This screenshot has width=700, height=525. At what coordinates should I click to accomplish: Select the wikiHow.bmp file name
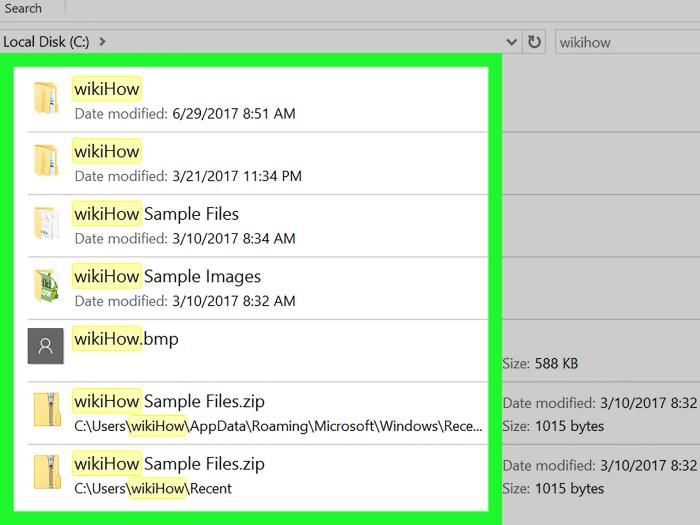[x=126, y=339]
